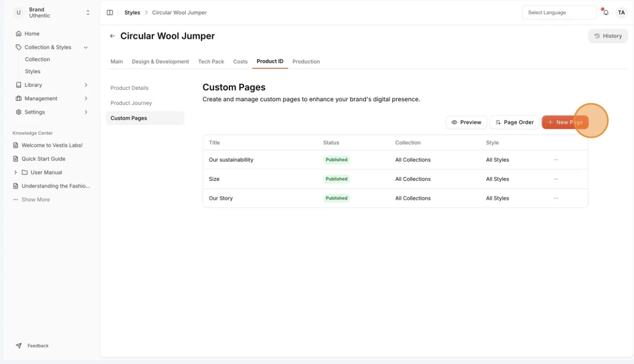Click Published status in Our Story row
Screen dimensions: 634x364
tap(336, 198)
